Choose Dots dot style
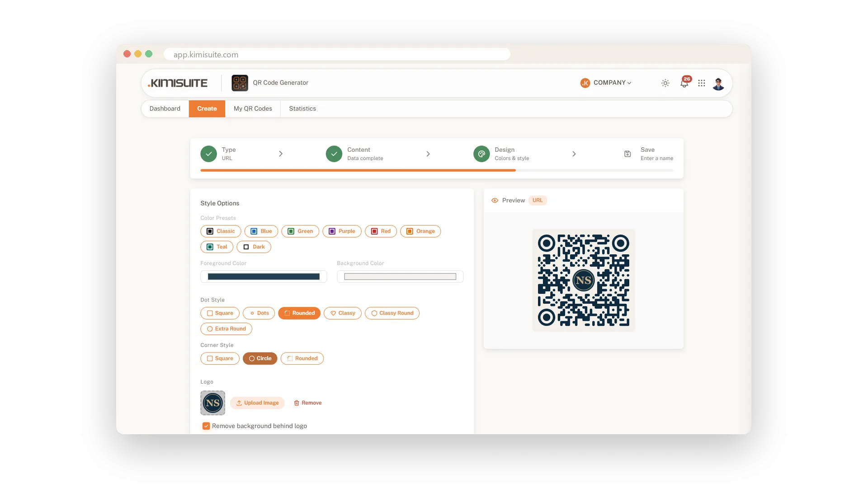The image size is (868, 488). point(259,313)
